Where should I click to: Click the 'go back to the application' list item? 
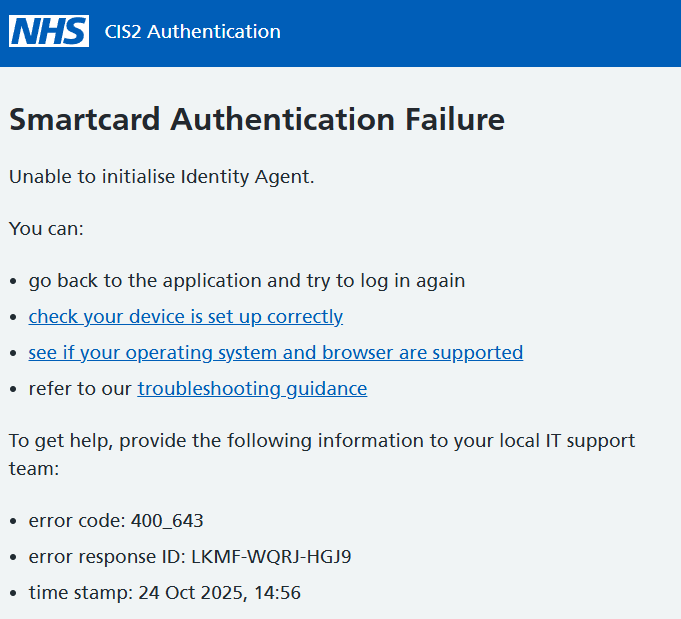[x=246, y=281]
